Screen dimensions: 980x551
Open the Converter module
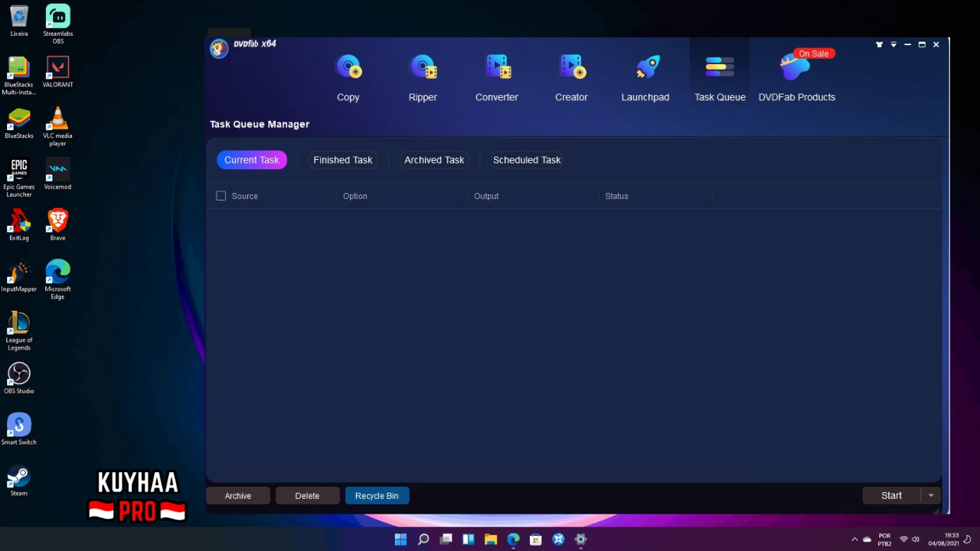497,78
